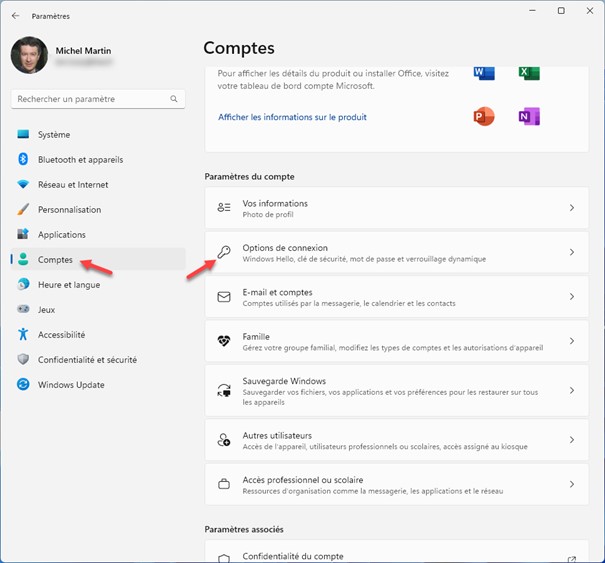Expand Autres utilisateurs with its chevron
This screenshot has width=605, height=563.
(571, 440)
